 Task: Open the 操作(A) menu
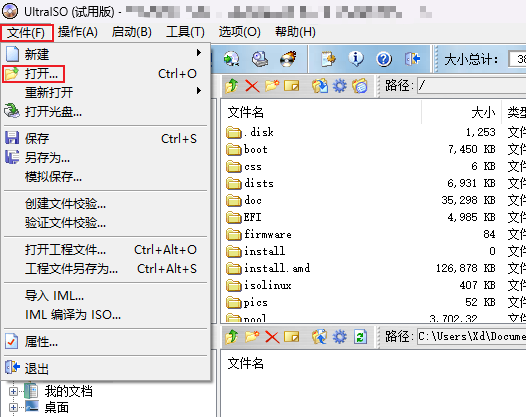(x=77, y=32)
